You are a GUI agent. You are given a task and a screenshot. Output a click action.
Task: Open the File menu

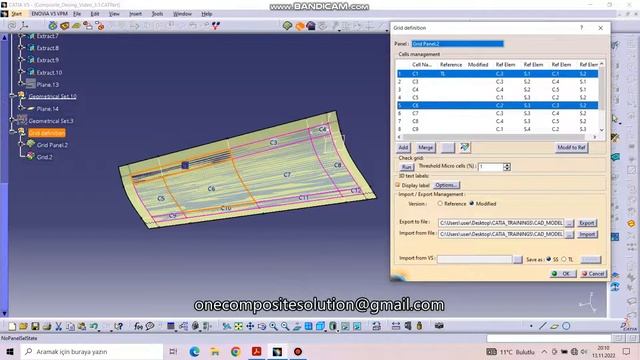77,14
